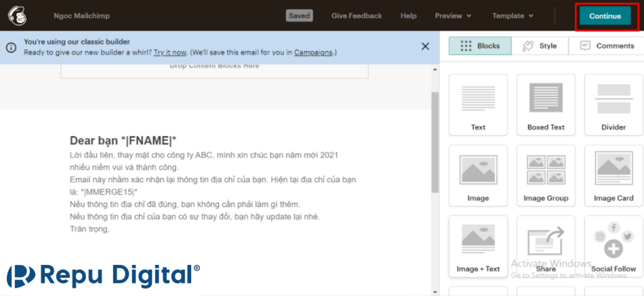Click the line starting Lời đầu tiên

[204, 156]
